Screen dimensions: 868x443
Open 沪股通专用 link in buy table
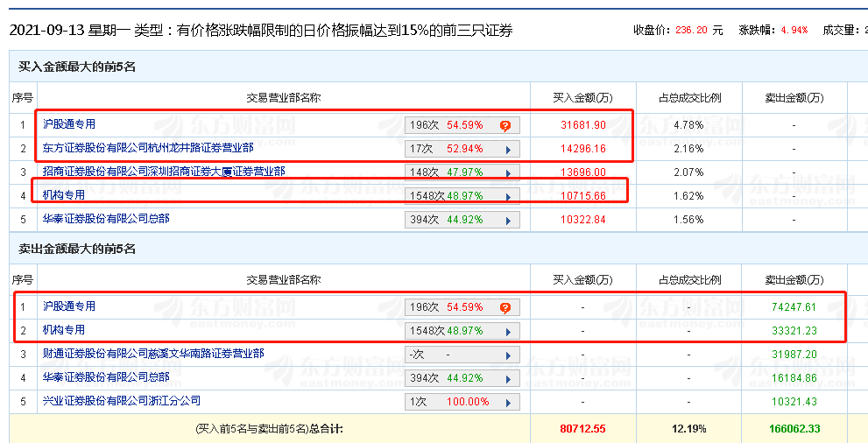click(x=69, y=124)
